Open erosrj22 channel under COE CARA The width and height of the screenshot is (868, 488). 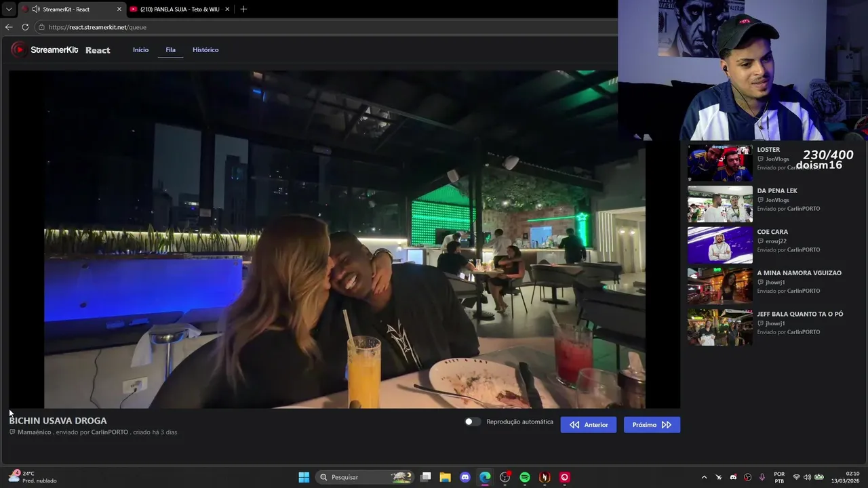(776, 241)
